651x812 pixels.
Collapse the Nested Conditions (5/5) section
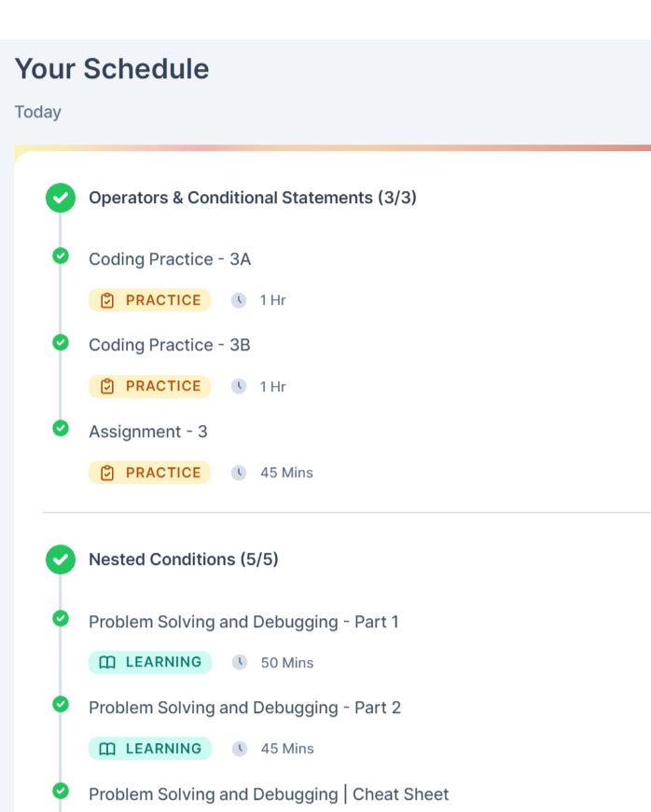coord(184,559)
